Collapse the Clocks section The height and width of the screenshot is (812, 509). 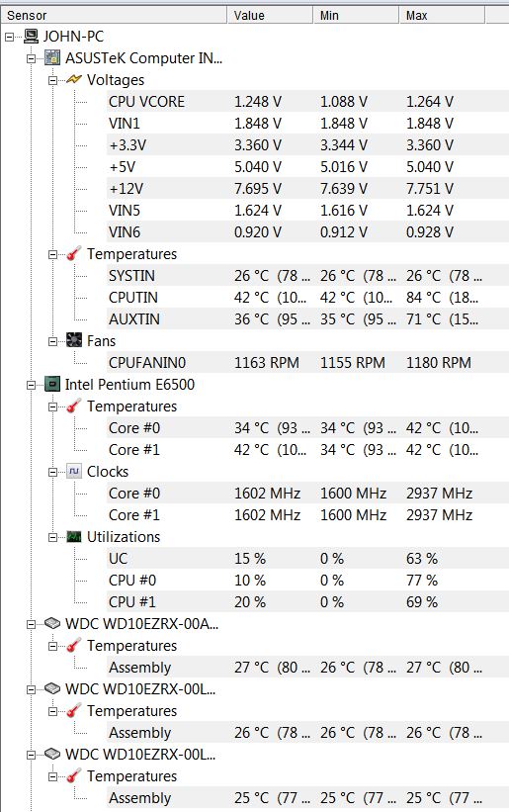point(52,472)
